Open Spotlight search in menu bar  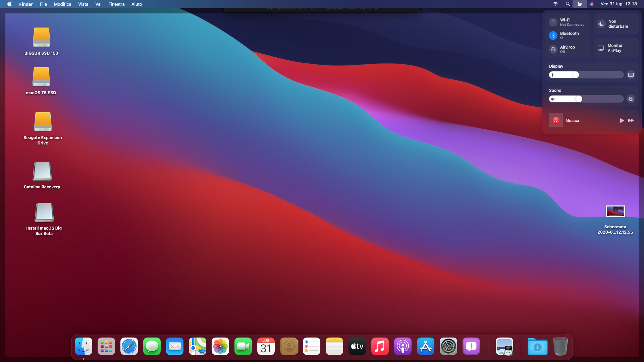point(568,4)
